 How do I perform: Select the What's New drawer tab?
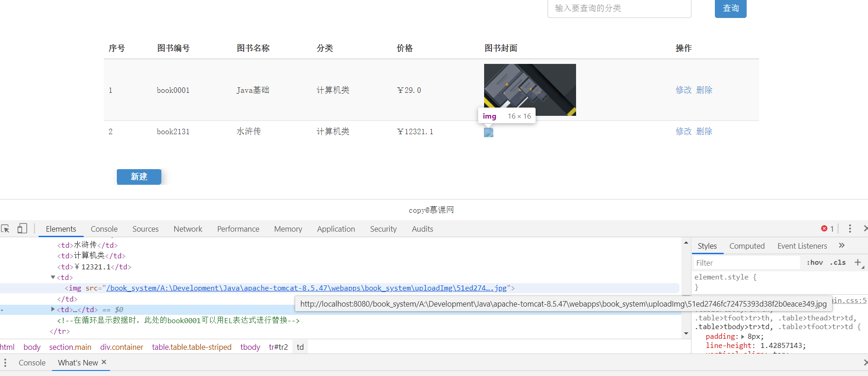[78, 363]
